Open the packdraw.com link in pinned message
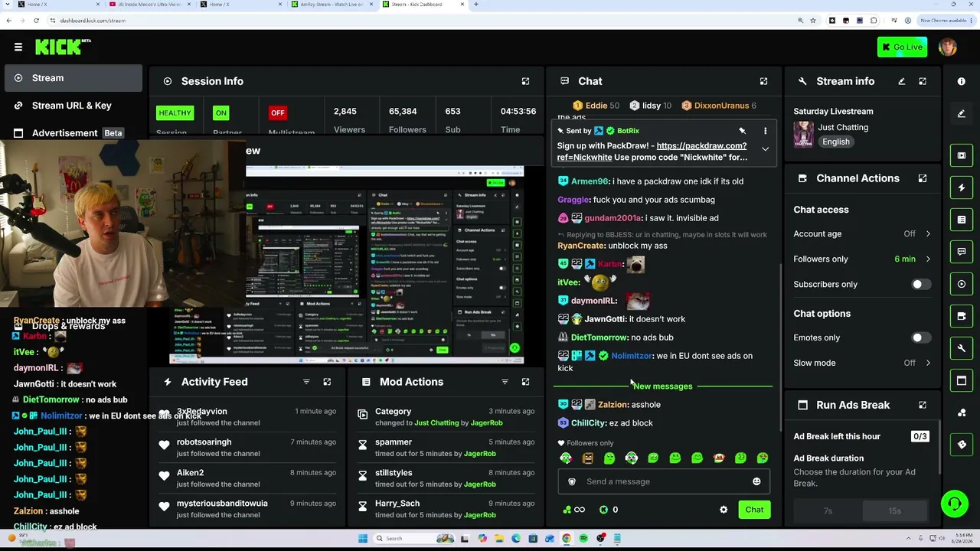Image resolution: width=980 pixels, height=551 pixels. [x=652, y=152]
